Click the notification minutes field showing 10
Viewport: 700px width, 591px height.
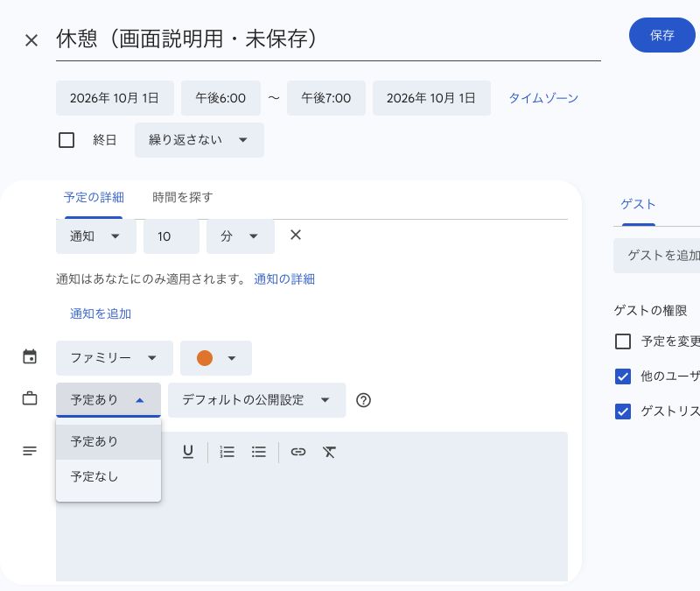(x=171, y=236)
